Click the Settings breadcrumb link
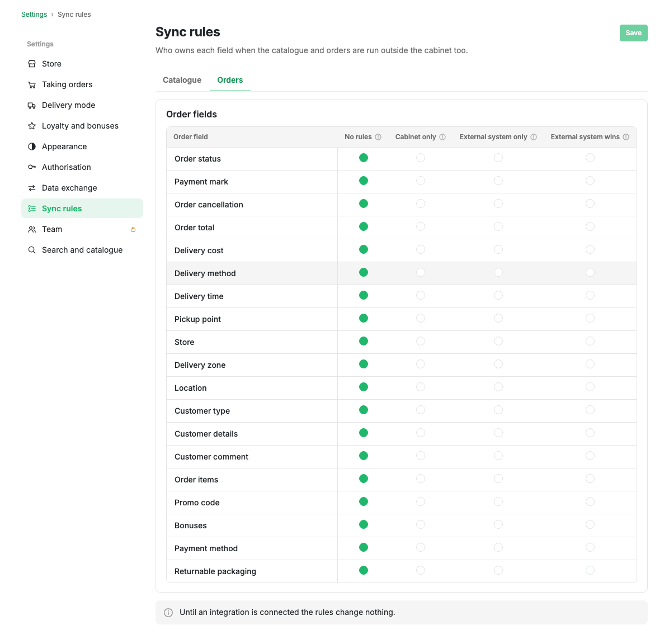 coord(34,15)
